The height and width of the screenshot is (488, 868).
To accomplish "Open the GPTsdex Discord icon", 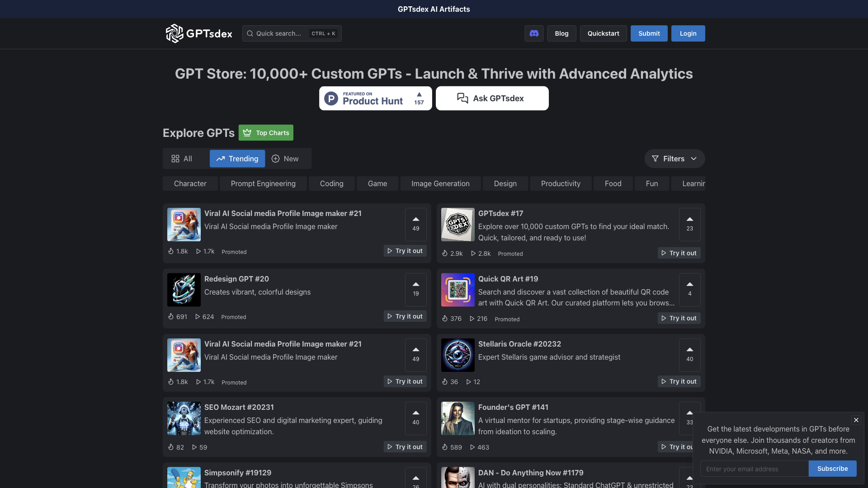I will coord(534,33).
